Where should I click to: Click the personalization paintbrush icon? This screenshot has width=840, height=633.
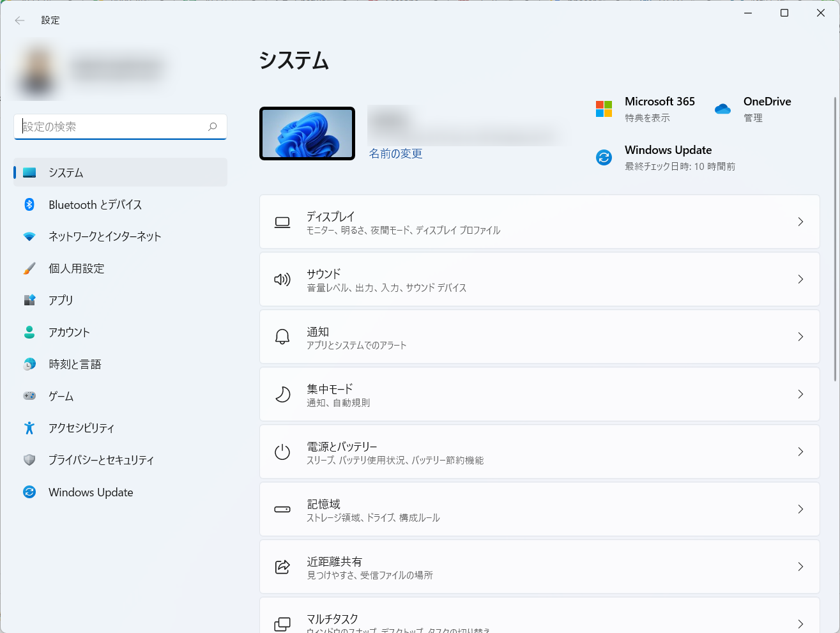point(29,268)
